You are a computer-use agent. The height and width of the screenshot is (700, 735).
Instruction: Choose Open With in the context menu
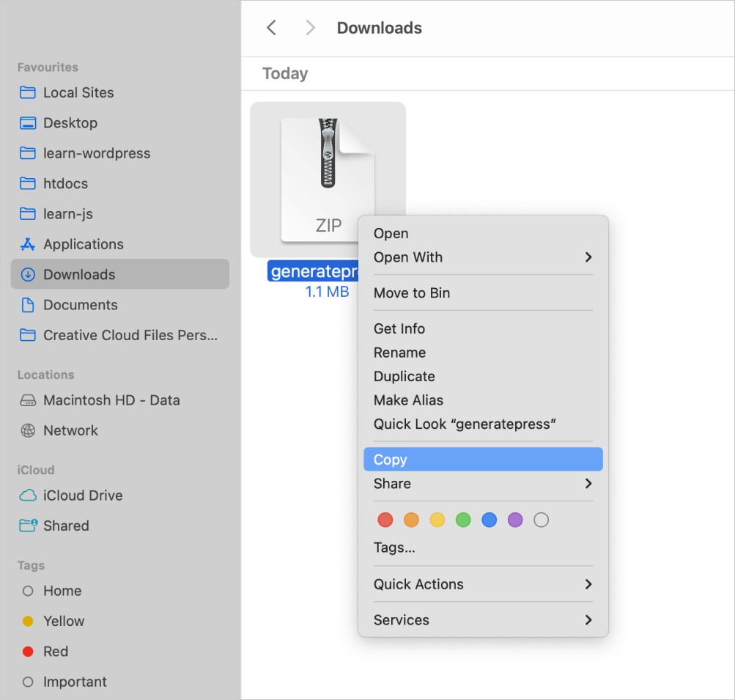(483, 257)
